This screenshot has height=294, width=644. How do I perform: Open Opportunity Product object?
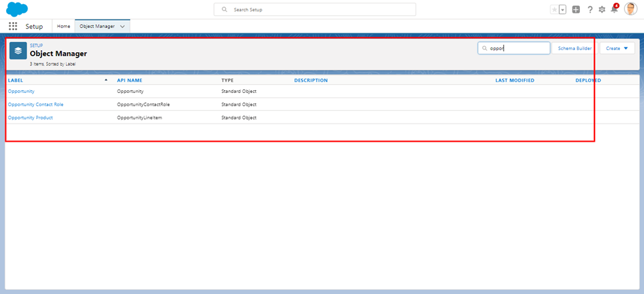pos(30,118)
